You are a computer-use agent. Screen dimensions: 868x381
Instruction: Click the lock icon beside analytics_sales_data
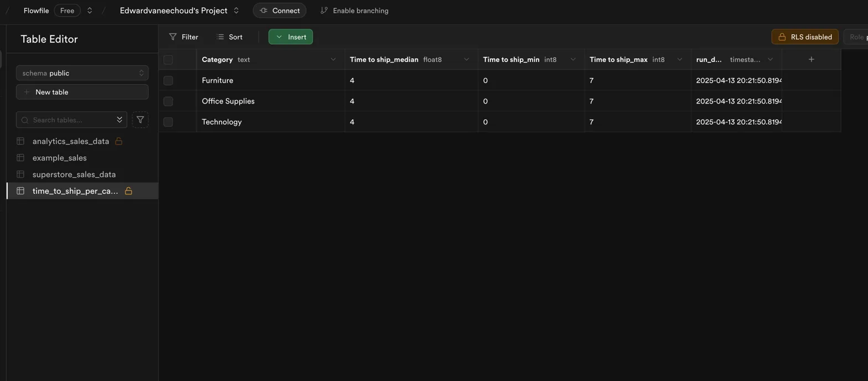118,141
